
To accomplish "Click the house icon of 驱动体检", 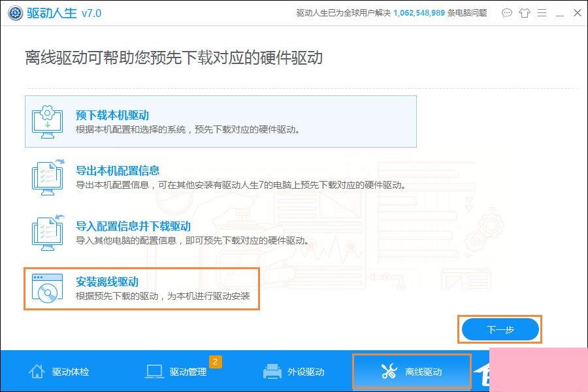I will pyautogui.click(x=37, y=371).
